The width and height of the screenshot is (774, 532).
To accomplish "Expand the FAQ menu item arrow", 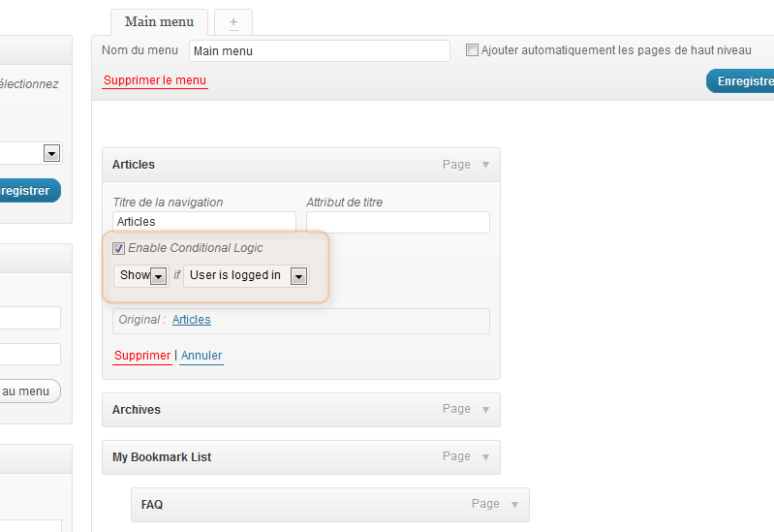I will coord(514,505).
